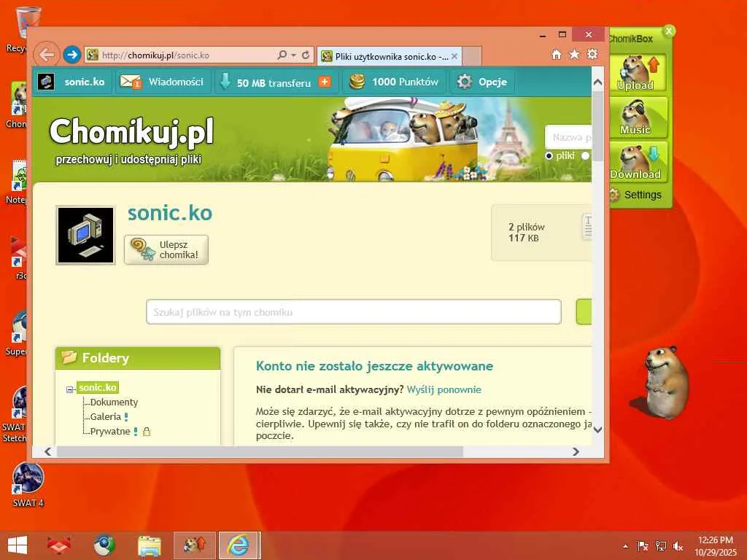Open the SWAT 4 desktop shortcut

(28, 485)
